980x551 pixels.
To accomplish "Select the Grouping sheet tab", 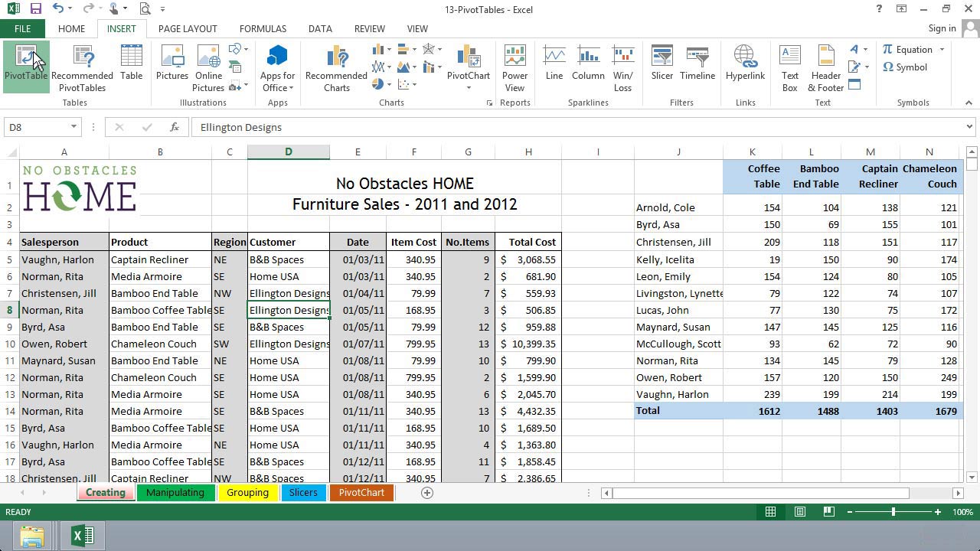I will (x=247, y=493).
